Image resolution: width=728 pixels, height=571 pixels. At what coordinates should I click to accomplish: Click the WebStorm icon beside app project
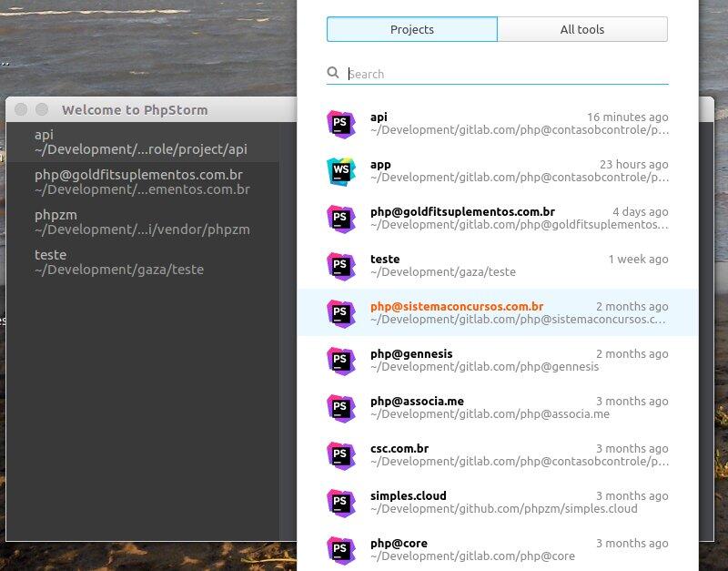coord(341,171)
